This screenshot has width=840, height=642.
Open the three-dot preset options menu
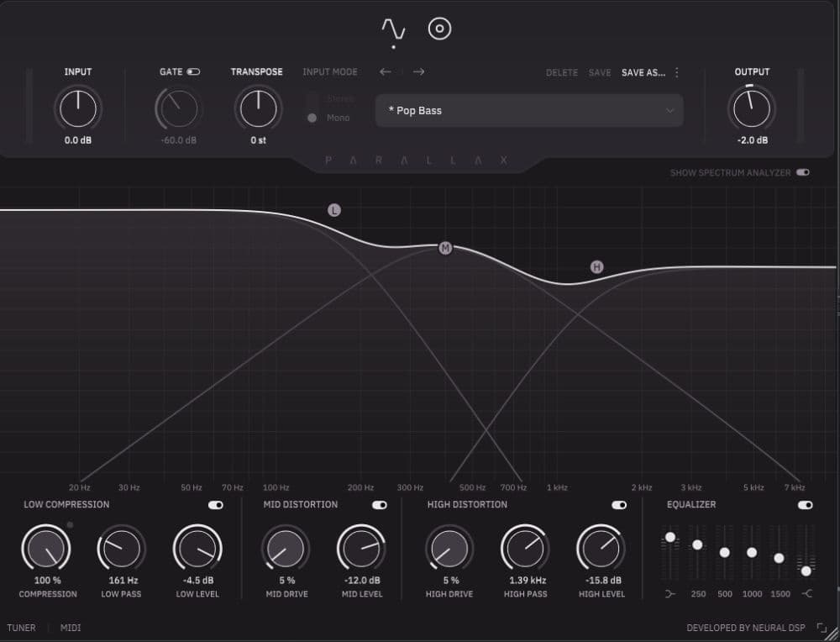(x=677, y=72)
